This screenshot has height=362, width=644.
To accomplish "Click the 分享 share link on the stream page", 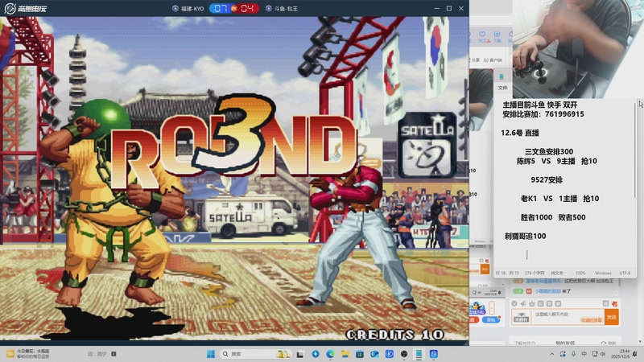I will click(x=474, y=60).
